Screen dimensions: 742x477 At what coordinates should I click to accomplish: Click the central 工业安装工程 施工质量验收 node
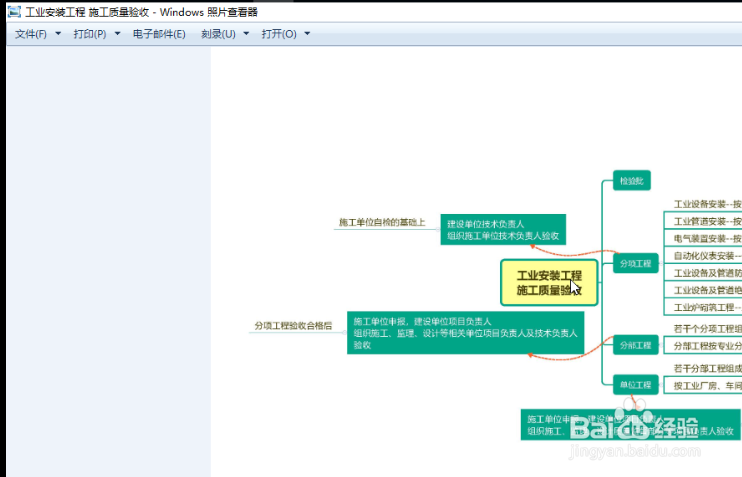point(549,283)
